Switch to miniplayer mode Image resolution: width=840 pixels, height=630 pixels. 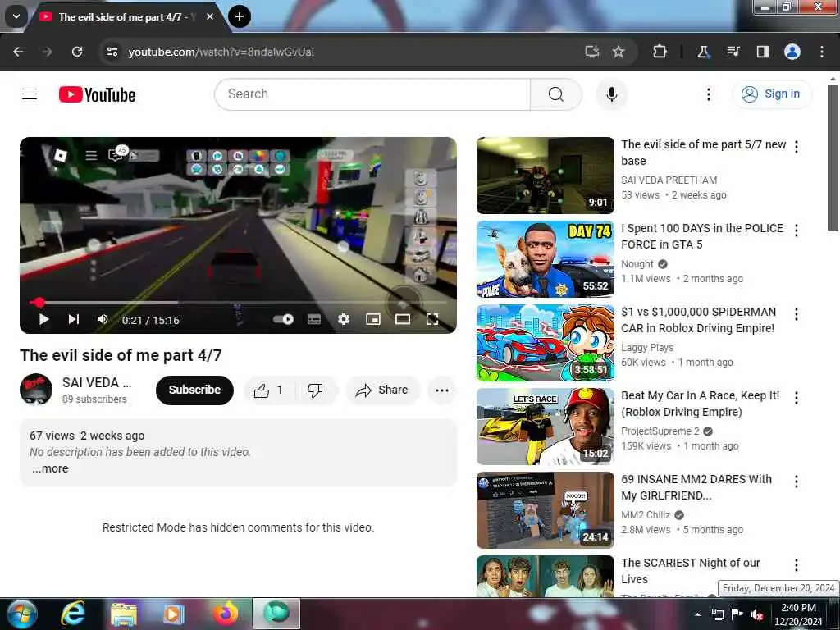[373, 319]
